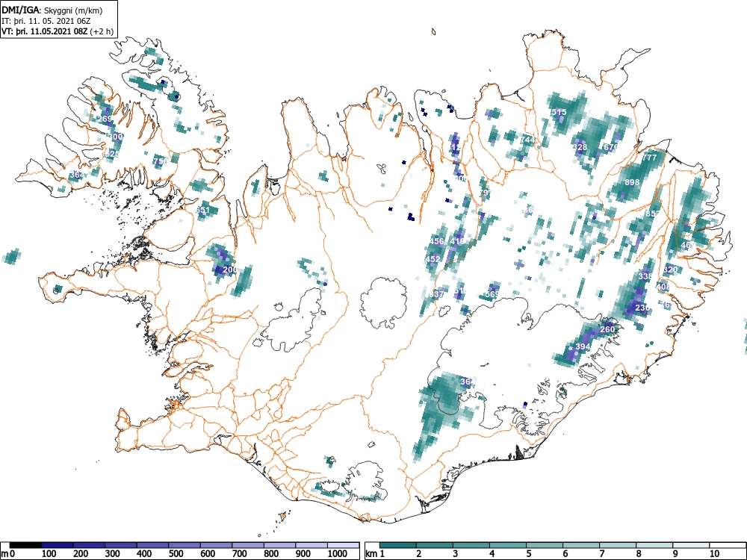Choose the 300–400 m legend swatch
747x560 pixels.
click(x=121, y=545)
